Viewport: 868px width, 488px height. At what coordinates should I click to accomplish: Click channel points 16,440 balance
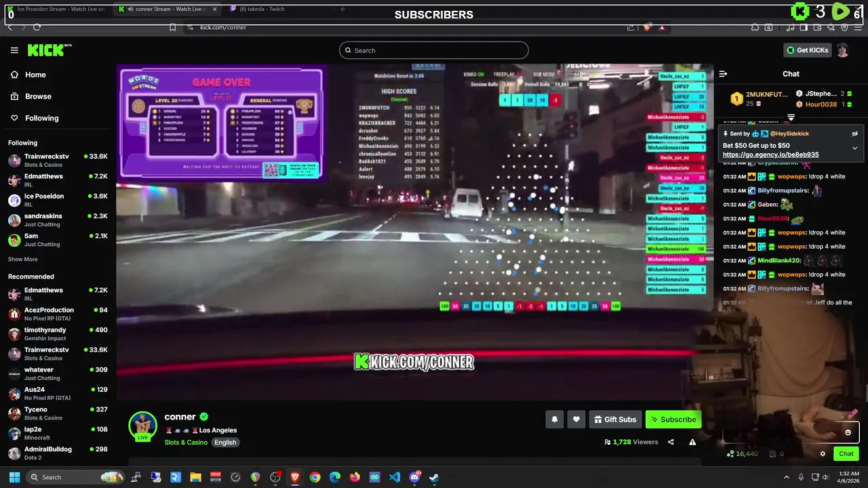tap(742, 454)
